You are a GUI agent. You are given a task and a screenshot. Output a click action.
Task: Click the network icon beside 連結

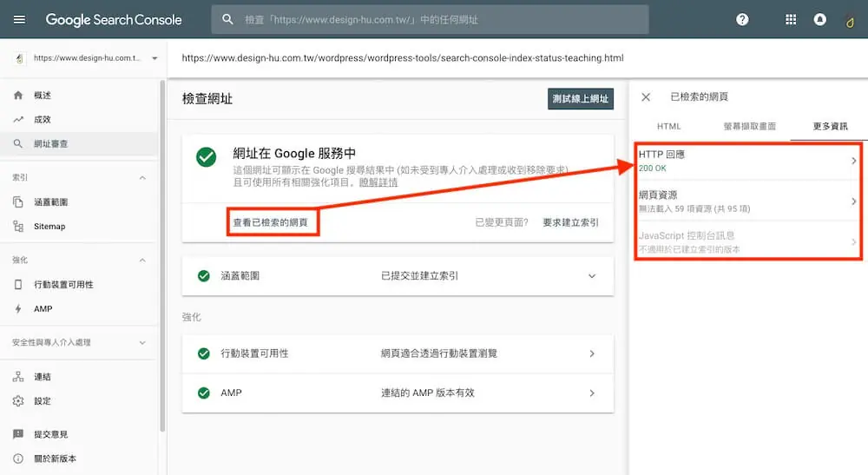(x=18, y=377)
